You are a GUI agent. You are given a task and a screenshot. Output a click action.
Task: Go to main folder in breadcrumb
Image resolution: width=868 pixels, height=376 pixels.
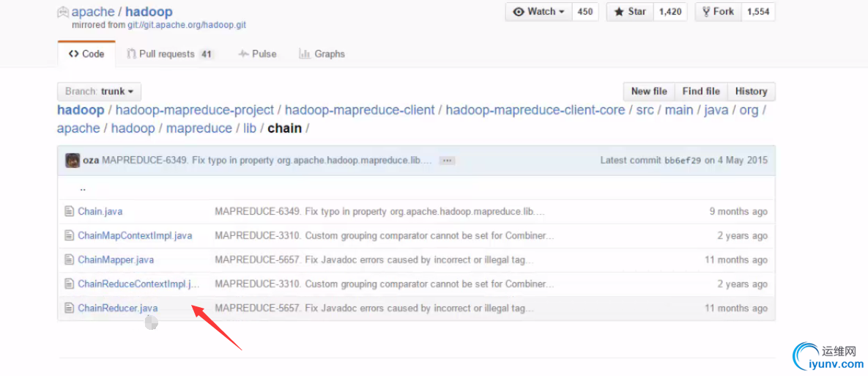click(x=679, y=110)
